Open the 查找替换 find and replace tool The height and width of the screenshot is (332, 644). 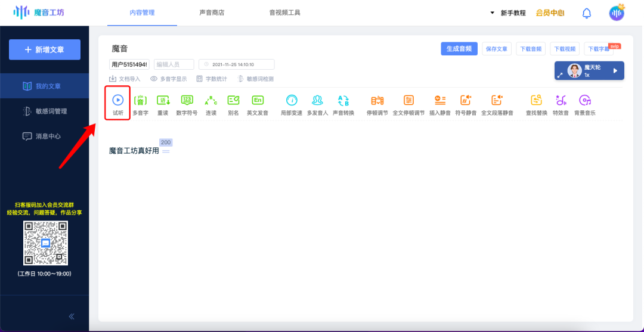click(536, 101)
